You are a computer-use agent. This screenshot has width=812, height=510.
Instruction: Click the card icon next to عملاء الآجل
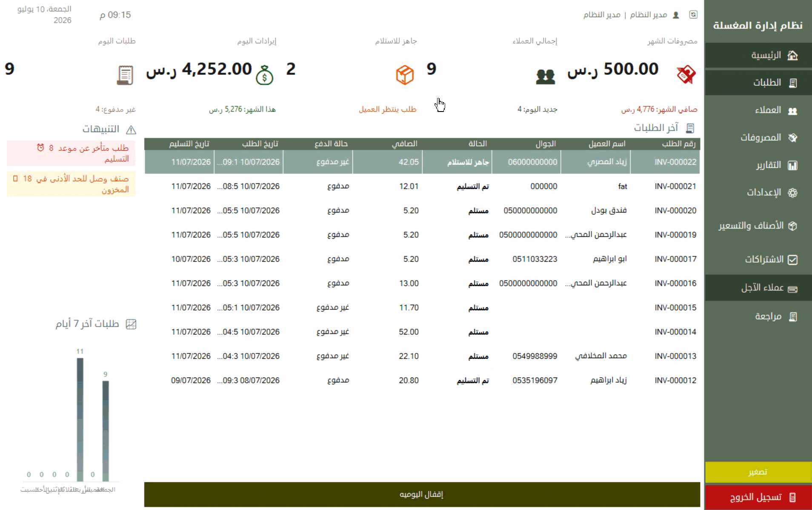[792, 289]
